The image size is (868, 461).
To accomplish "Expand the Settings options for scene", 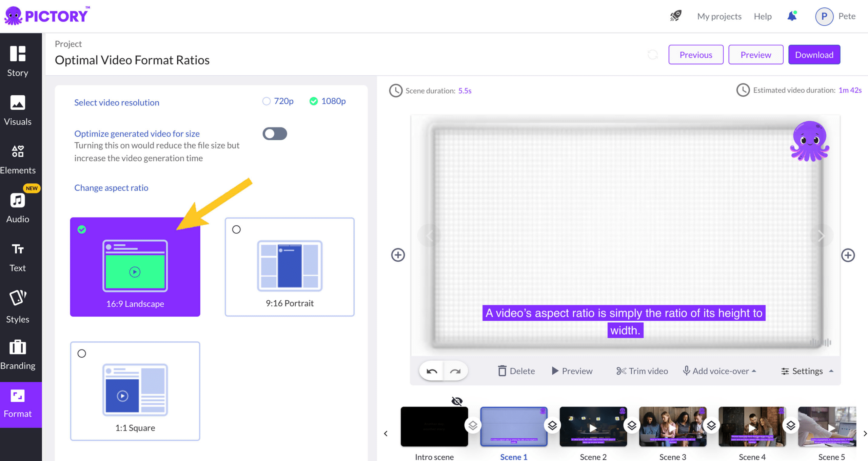I will point(807,371).
